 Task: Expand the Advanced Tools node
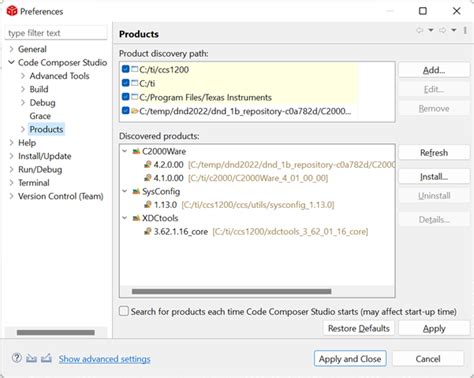coord(23,76)
